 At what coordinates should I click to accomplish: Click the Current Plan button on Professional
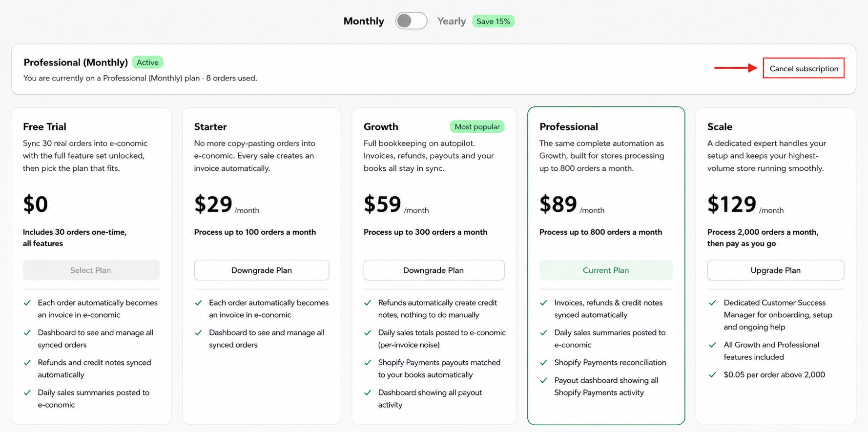tap(606, 270)
